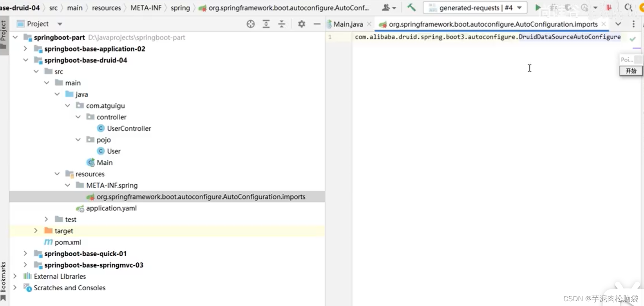Collapse the META-INF.spring folder arrow
The height and width of the screenshot is (306, 644).
point(68,185)
